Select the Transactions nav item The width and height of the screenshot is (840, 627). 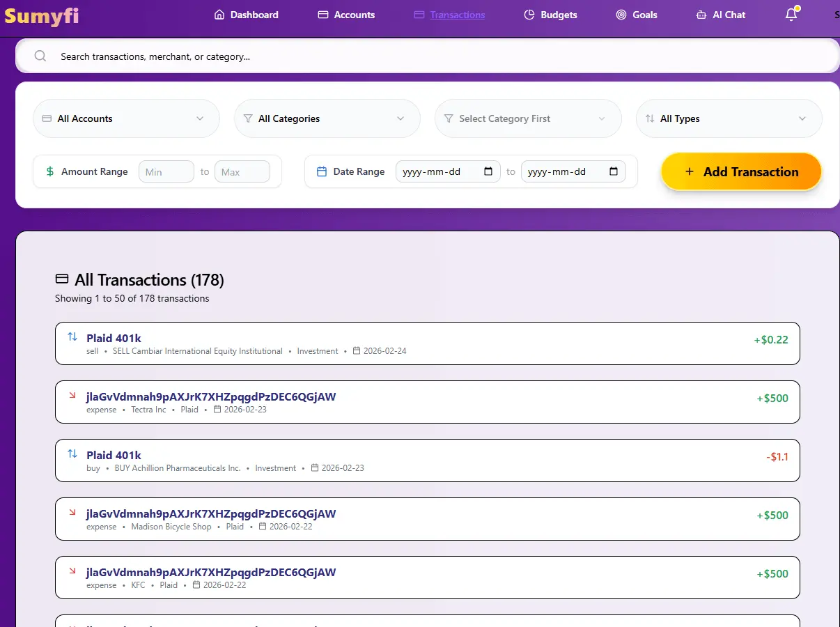pyautogui.click(x=449, y=15)
